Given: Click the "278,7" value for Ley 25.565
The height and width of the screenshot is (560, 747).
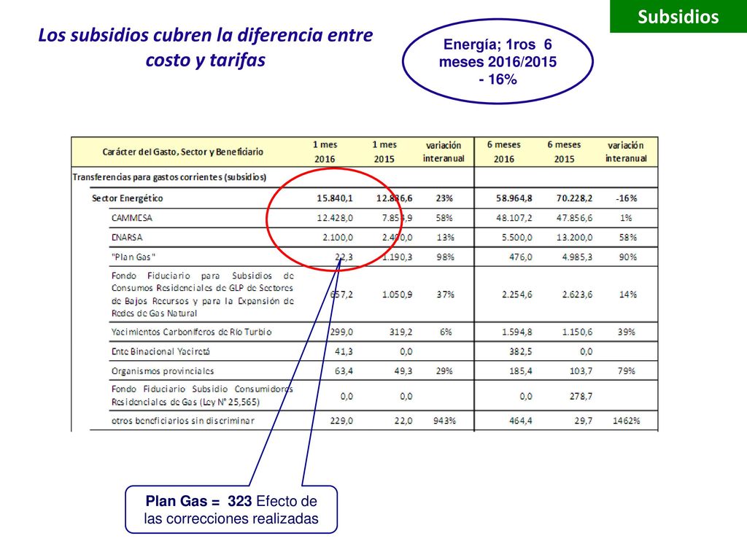Looking at the screenshot, I should [x=581, y=396].
